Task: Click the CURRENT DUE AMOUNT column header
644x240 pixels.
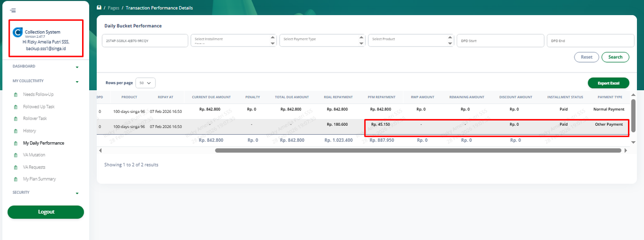Action: (211, 97)
